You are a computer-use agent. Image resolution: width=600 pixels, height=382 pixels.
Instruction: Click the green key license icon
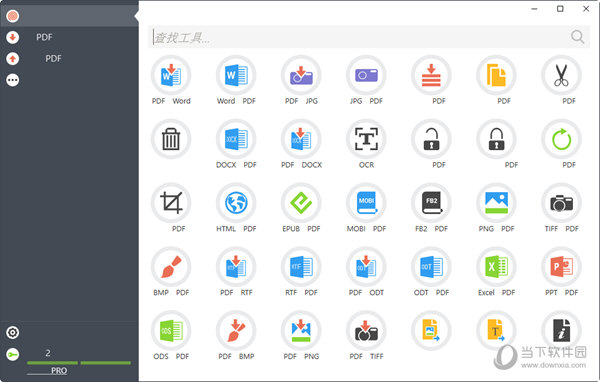coord(13,354)
